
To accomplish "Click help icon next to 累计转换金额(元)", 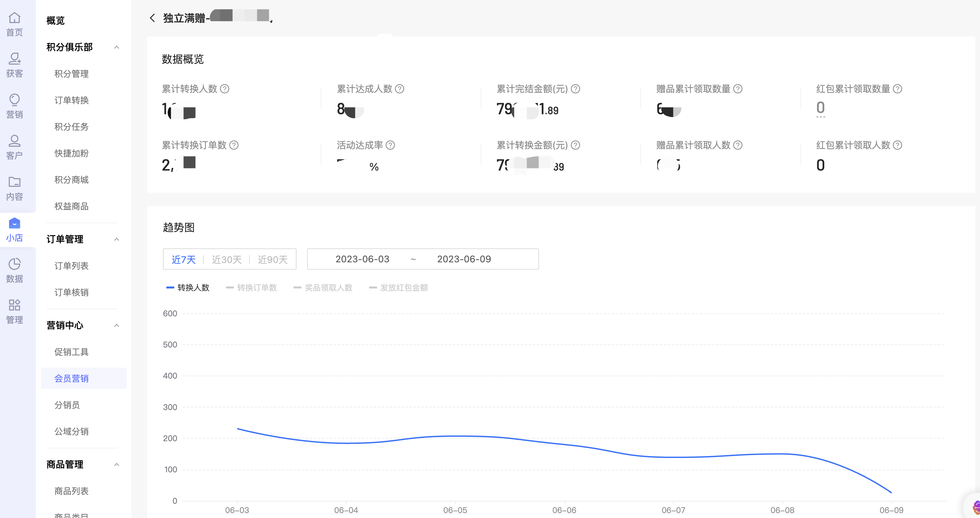I will coord(575,145).
